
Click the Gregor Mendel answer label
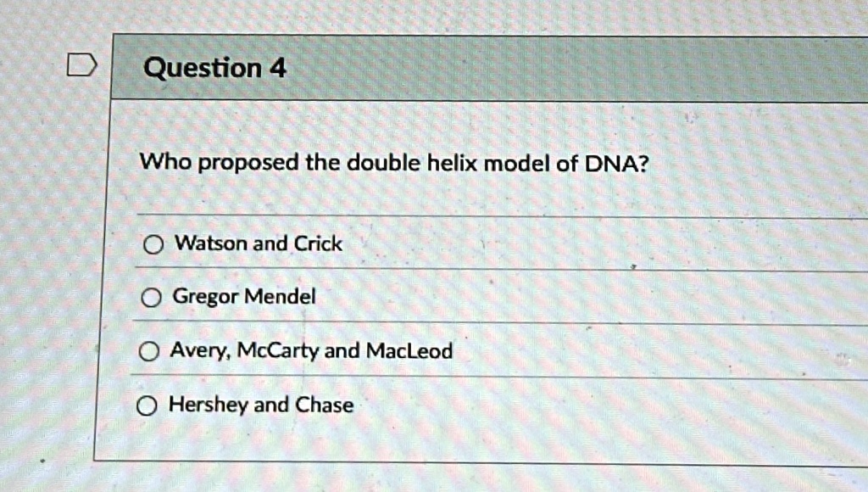(243, 297)
